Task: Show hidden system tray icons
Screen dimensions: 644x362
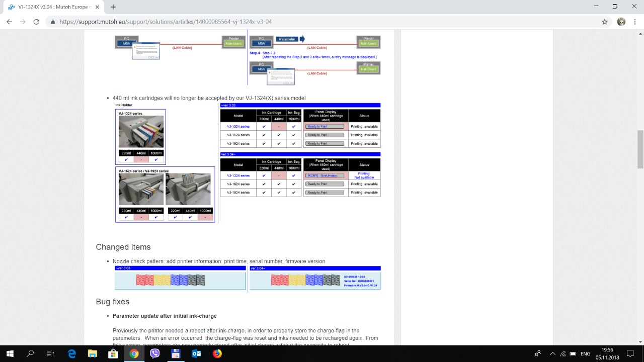Action: point(552,353)
